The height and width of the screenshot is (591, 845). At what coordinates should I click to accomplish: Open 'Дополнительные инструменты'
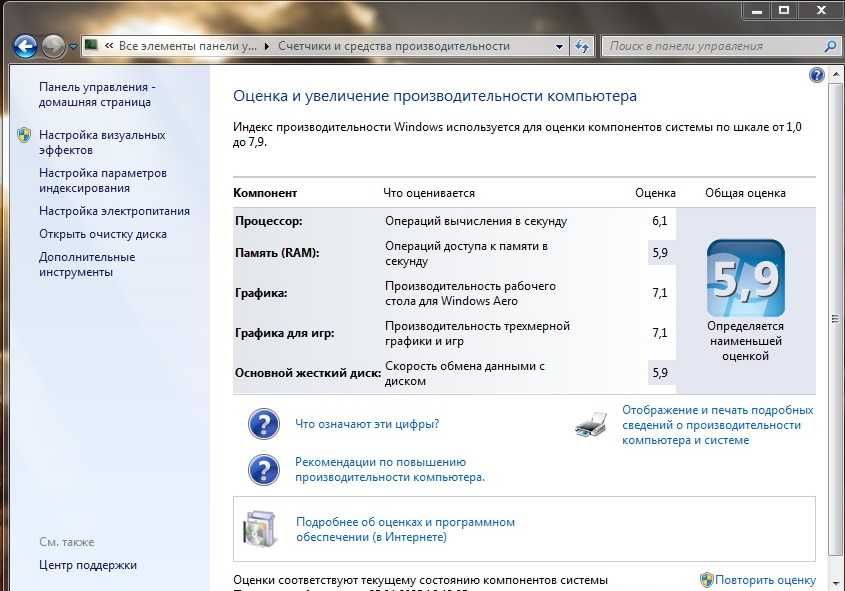87,265
